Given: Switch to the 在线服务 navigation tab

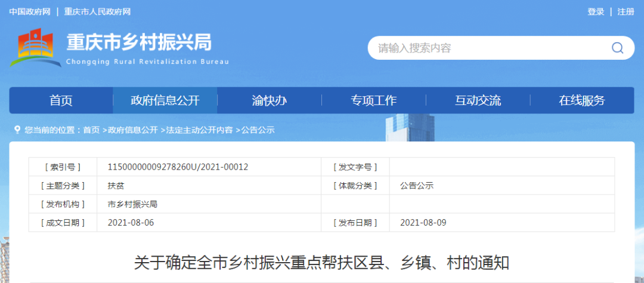Looking at the screenshot, I should (x=581, y=100).
